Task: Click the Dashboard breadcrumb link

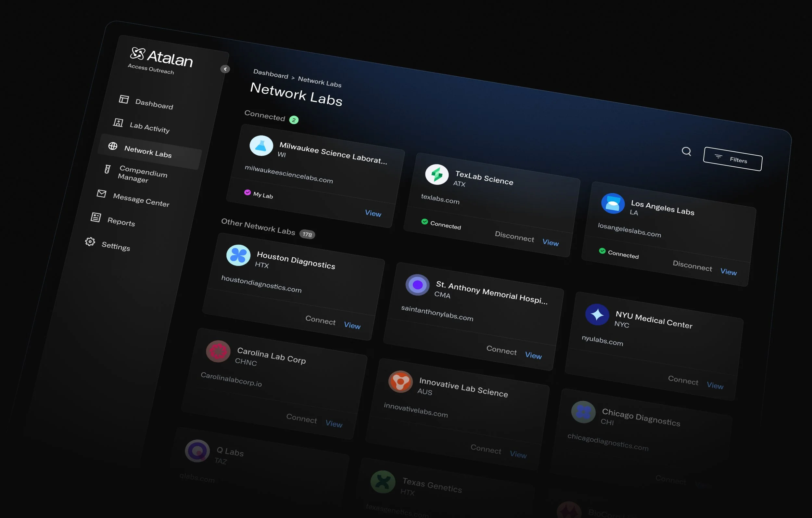Action: point(271,74)
